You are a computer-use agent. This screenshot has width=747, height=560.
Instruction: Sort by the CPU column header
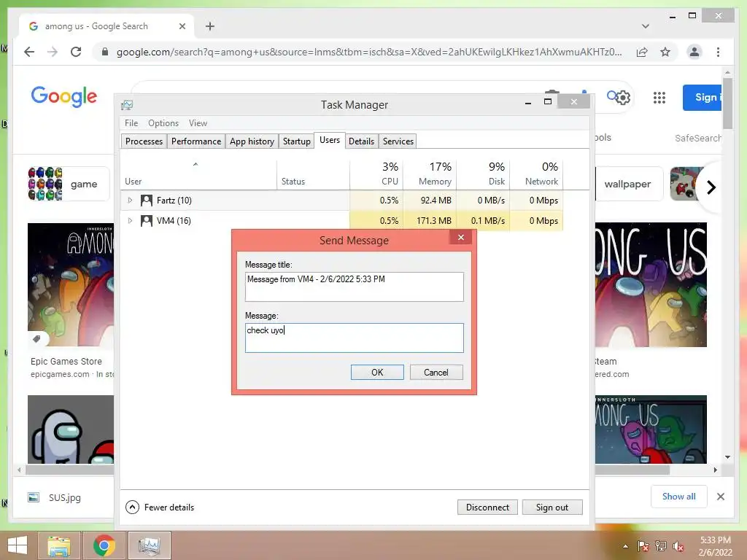[376, 175]
